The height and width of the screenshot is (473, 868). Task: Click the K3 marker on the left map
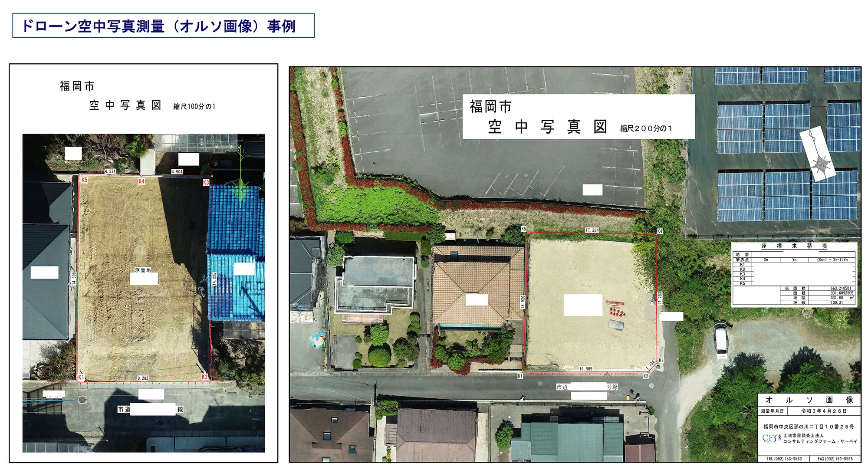(x=206, y=183)
